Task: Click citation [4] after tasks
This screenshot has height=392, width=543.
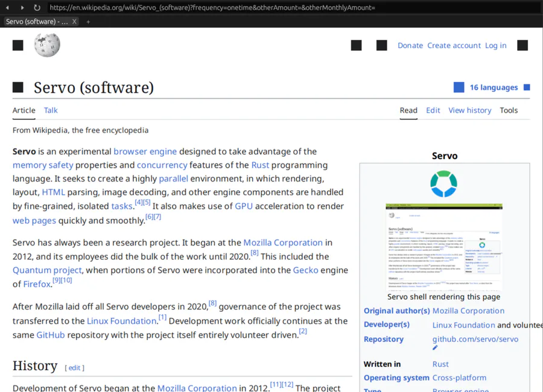Action: tap(139, 202)
